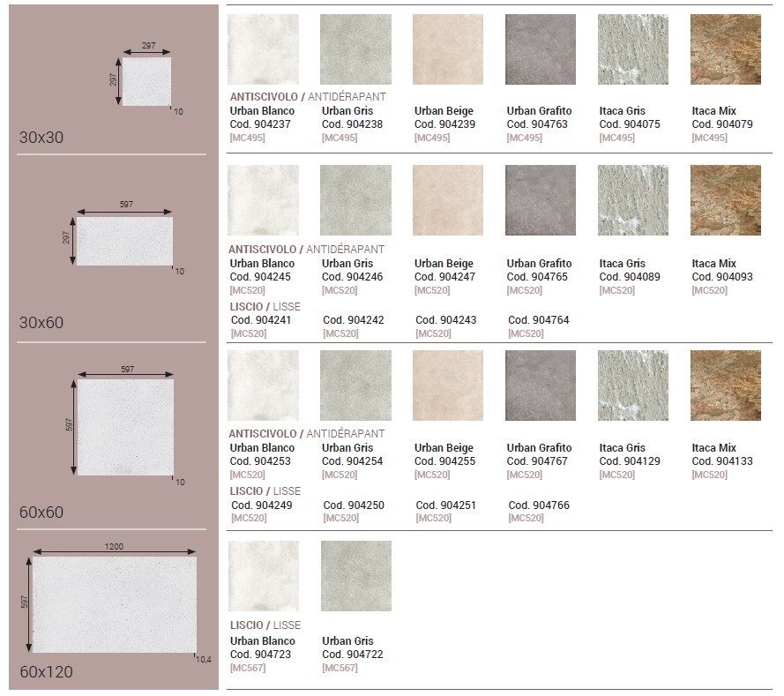Click code 904089 for Itaca Gris

pyautogui.click(x=630, y=276)
